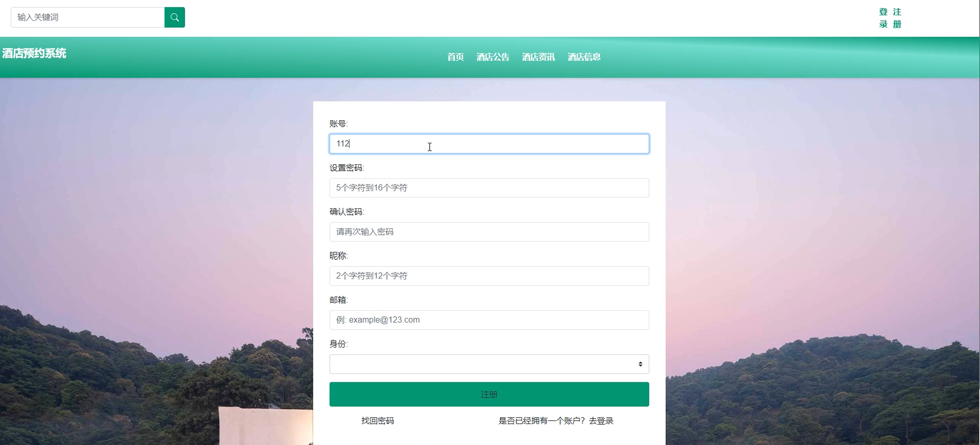Click the 酒店预约系统 site title
The width and height of the screenshot is (980, 445).
click(34, 53)
